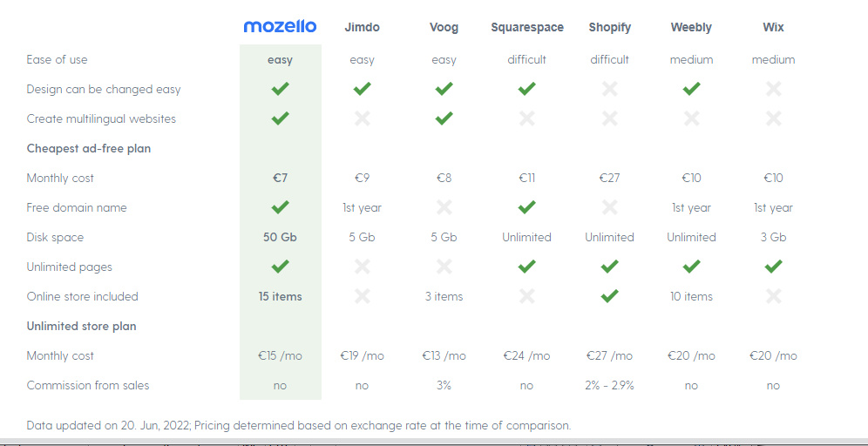
Task: Click Mozello's €7 monthly cost
Action: point(280,179)
